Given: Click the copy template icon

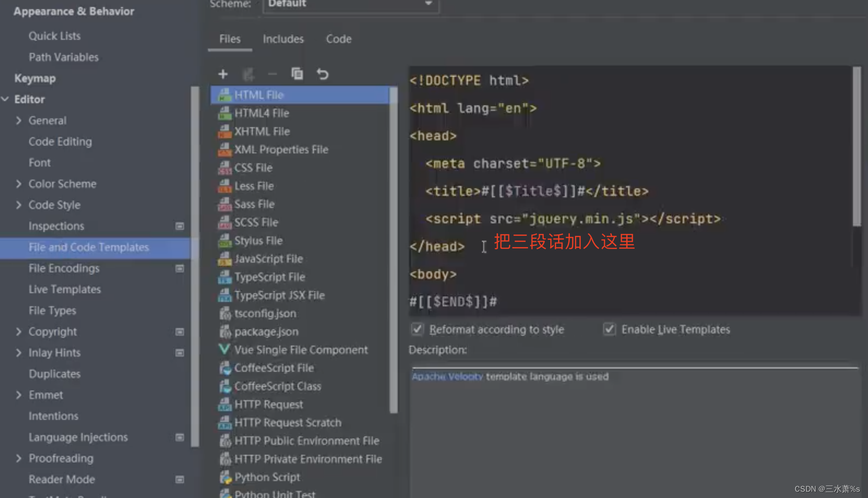Looking at the screenshot, I should tap(297, 74).
